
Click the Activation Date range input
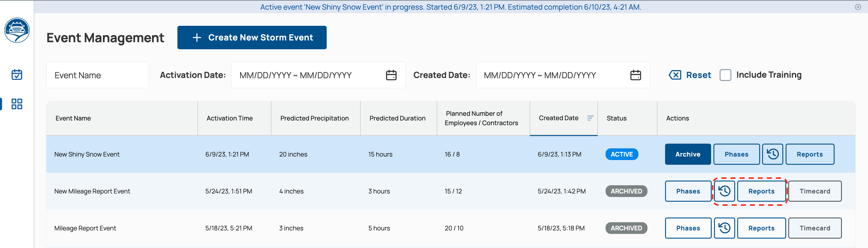point(318,75)
